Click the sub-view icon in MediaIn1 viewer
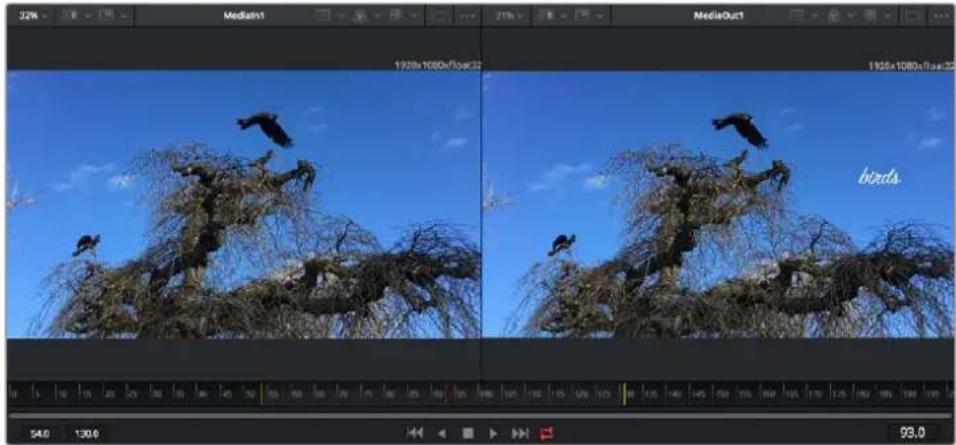This screenshot has height=445, width=956. coord(106,16)
